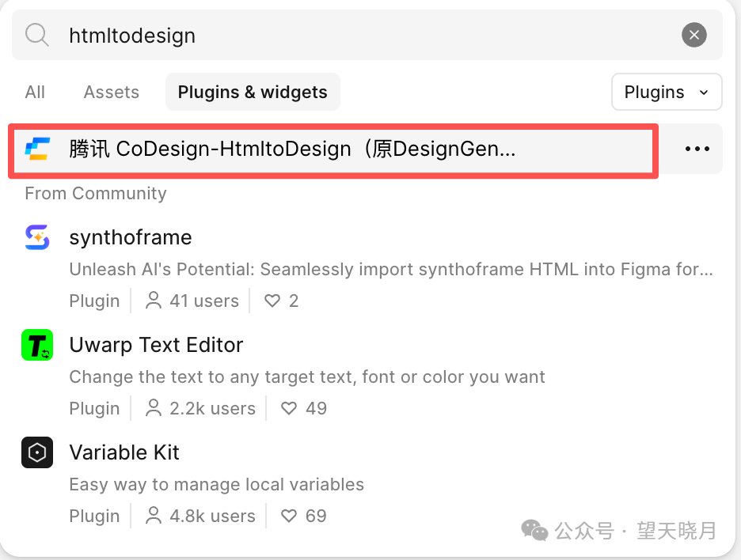Click the heart icon showing 69 likes
The width and height of the screenshot is (741, 560).
[289, 516]
